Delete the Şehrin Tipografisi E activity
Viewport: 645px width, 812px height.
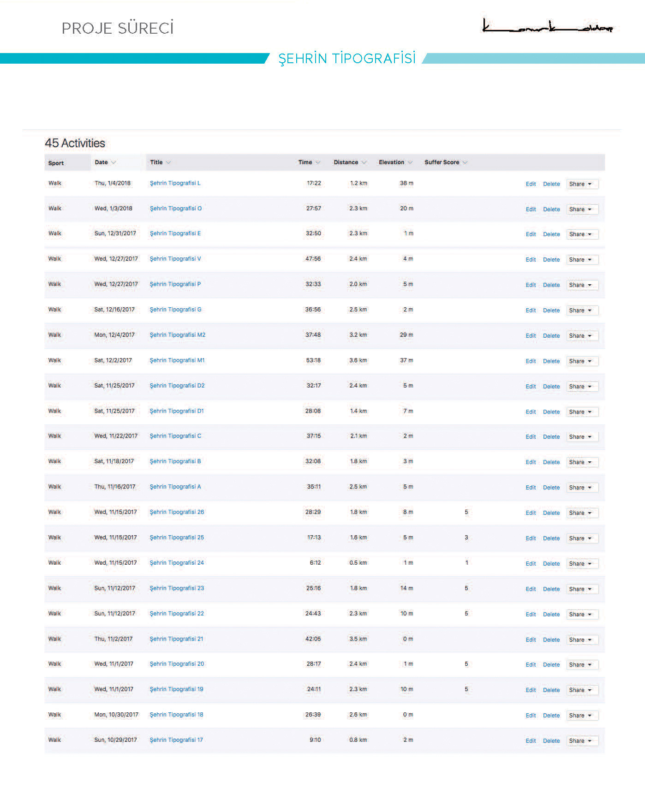551,234
